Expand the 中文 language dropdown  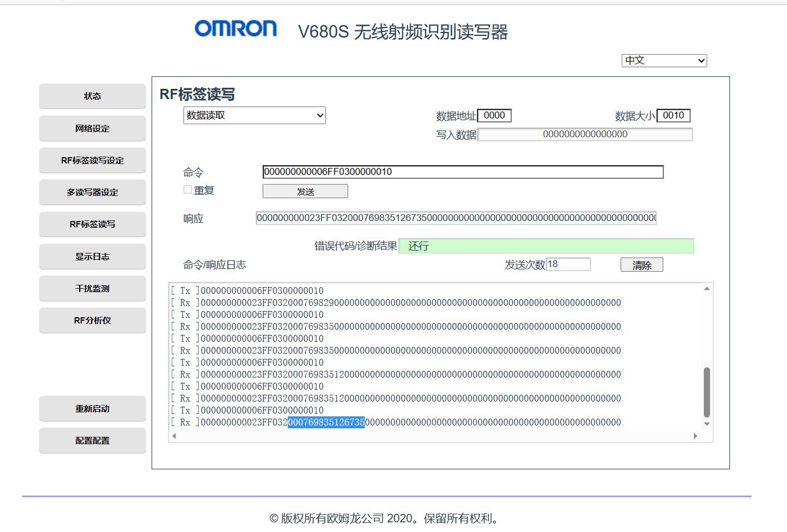(x=664, y=60)
